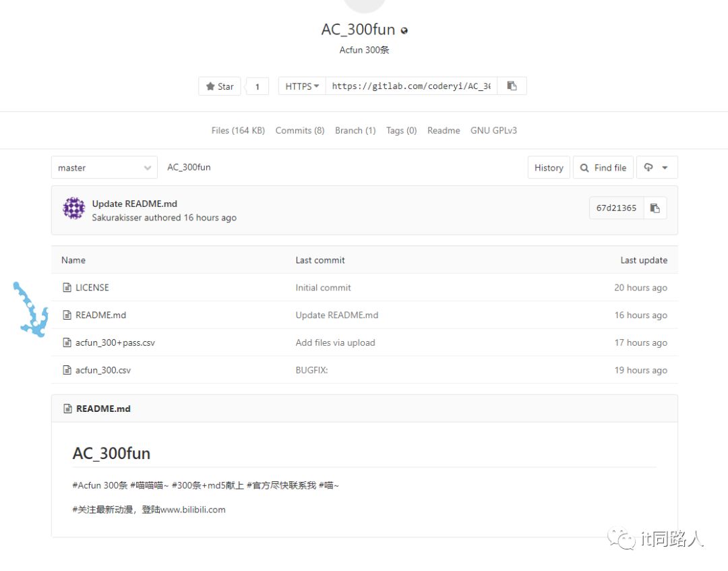Open the 'BUGFIX:' commit link
The height and width of the screenshot is (571, 728).
pyautogui.click(x=311, y=370)
